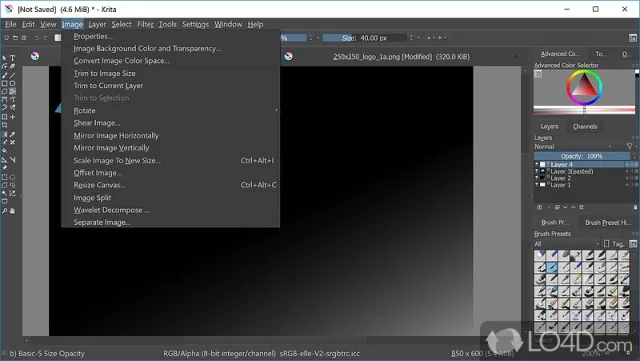Select the Rectangular Selection tool
Screen dimensions: 640x361
(x=4, y=177)
